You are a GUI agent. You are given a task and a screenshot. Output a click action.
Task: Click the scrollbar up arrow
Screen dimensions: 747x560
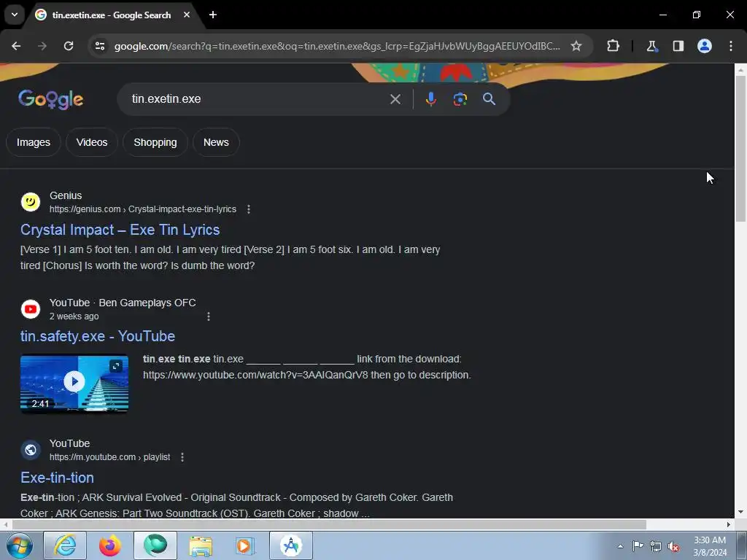pos(740,70)
